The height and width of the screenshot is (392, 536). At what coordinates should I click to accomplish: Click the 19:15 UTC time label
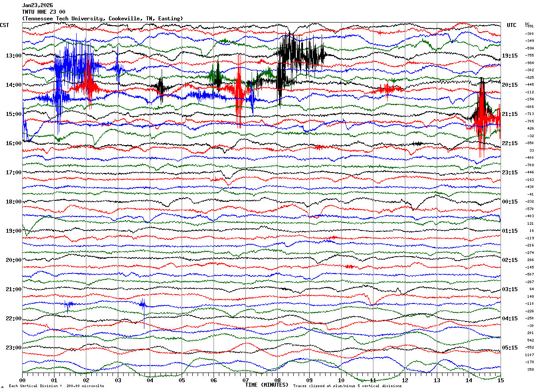click(510, 56)
